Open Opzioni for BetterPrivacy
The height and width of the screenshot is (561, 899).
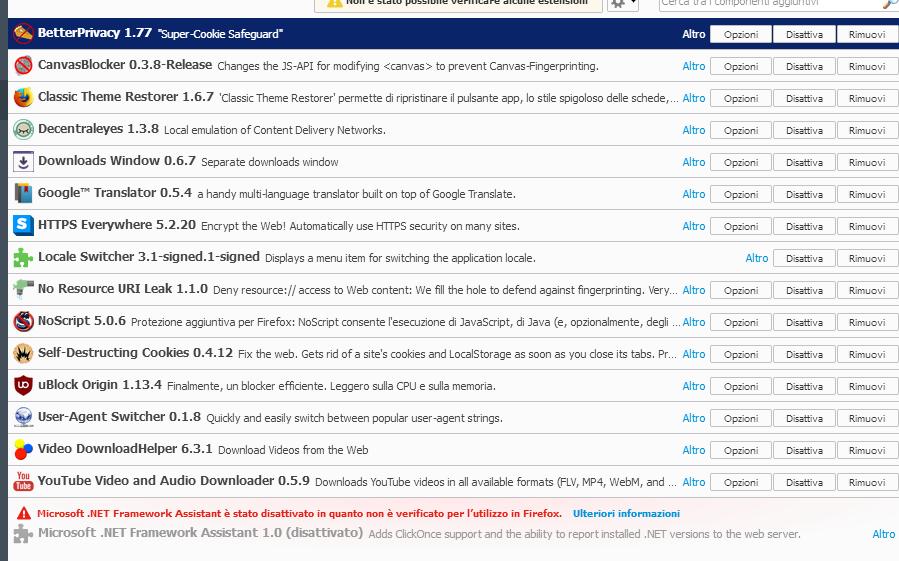(741, 34)
